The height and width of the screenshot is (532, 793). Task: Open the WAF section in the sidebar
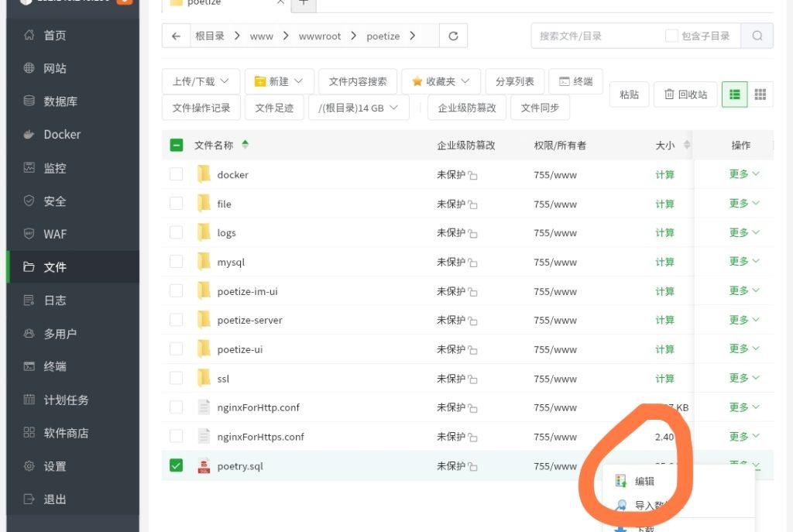[x=54, y=233]
